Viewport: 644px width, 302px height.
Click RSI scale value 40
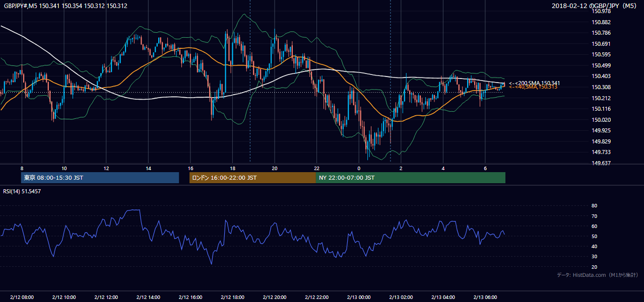point(595,246)
